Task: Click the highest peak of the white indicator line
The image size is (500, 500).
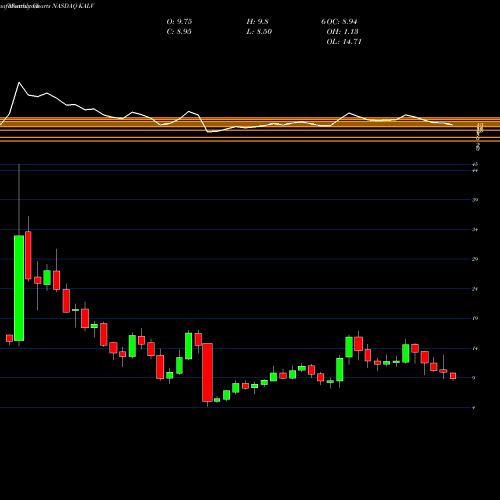Action: click(19, 82)
